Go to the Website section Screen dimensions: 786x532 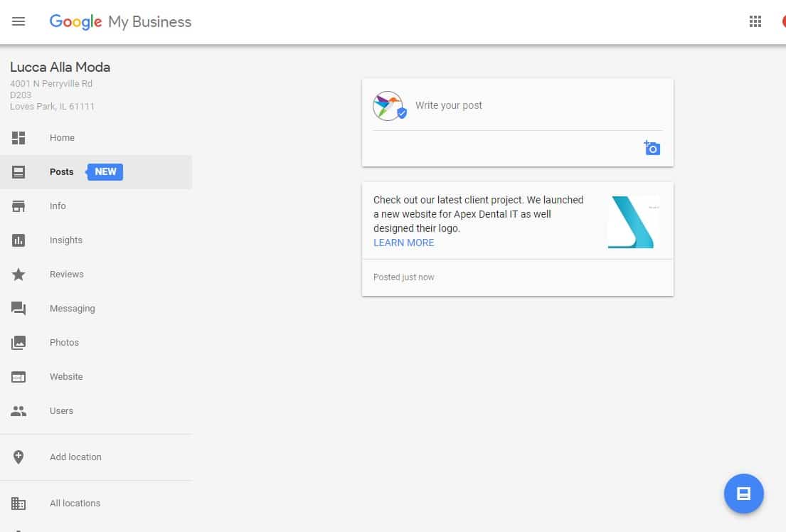pyautogui.click(x=66, y=376)
